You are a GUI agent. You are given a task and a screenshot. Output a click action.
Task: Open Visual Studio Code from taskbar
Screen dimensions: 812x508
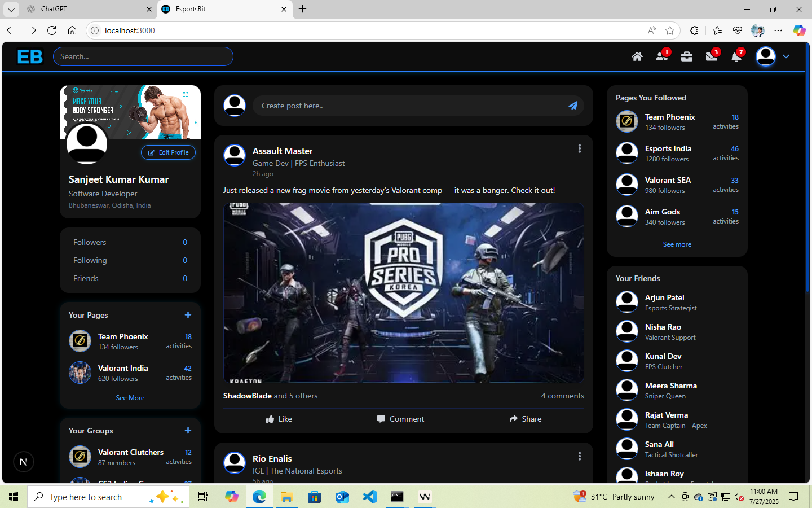(x=370, y=497)
